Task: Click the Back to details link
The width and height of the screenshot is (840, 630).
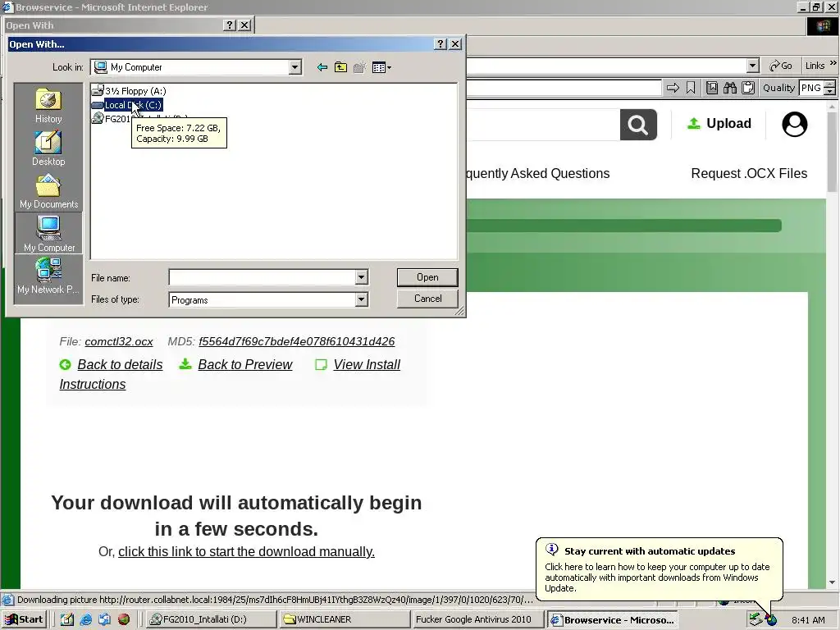Action: (x=120, y=365)
